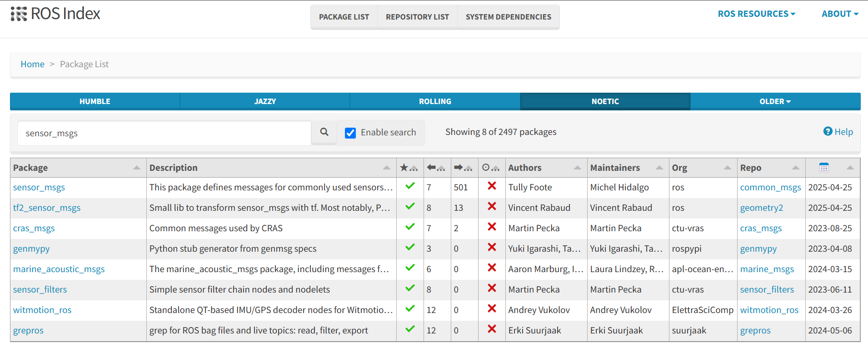Switch to the Jazzy distro tab
868x353 pixels.
[x=265, y=101]
